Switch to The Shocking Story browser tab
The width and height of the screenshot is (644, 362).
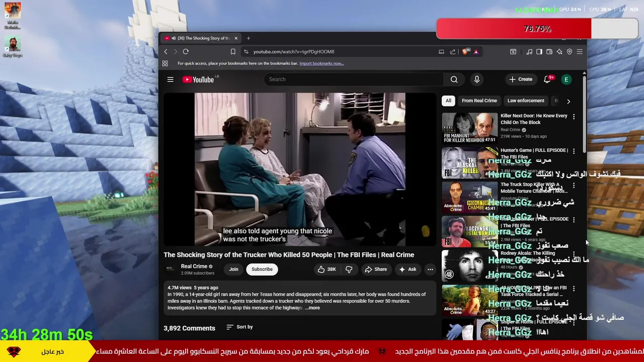tap(201, 38)
